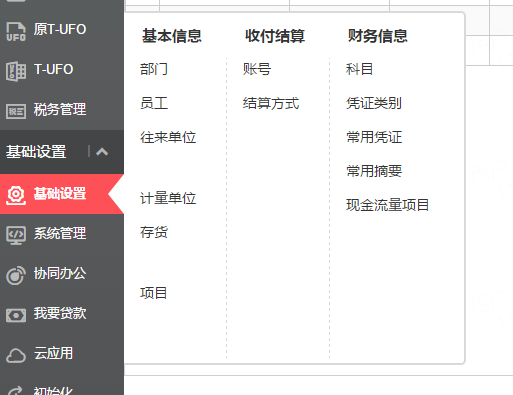Open 原T-UFO module label
The width and height of the screenshot is (513, 395).
tap(60, 29)
